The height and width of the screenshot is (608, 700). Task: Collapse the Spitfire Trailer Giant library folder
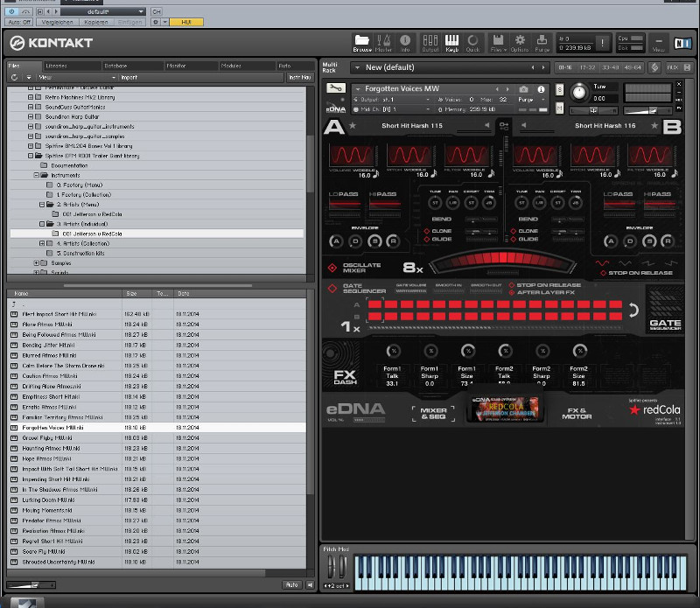[x=31, y=156]
